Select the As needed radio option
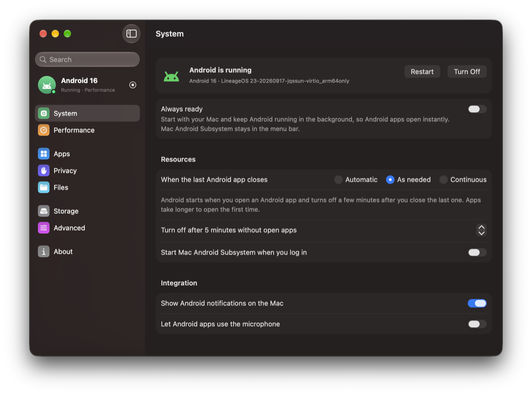 390,180
